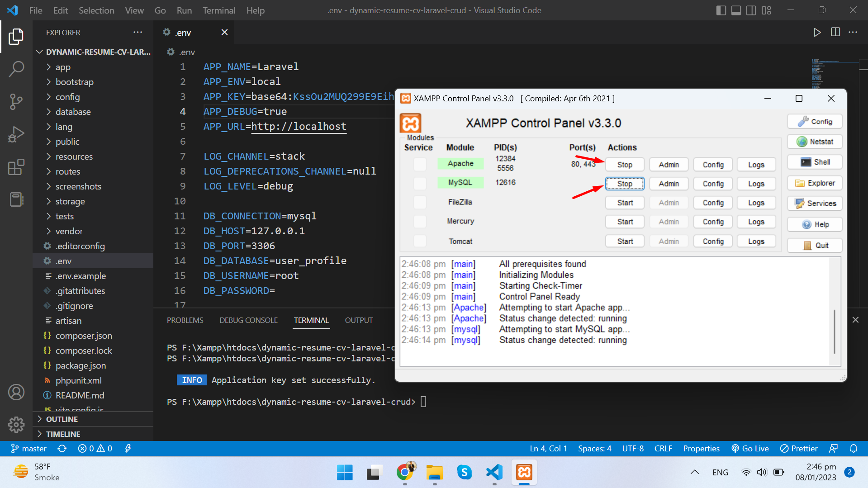This screenshot has height=488, width=868.
Task: Start the FileZilla module in XAMPP
Action: coord(625,203)
